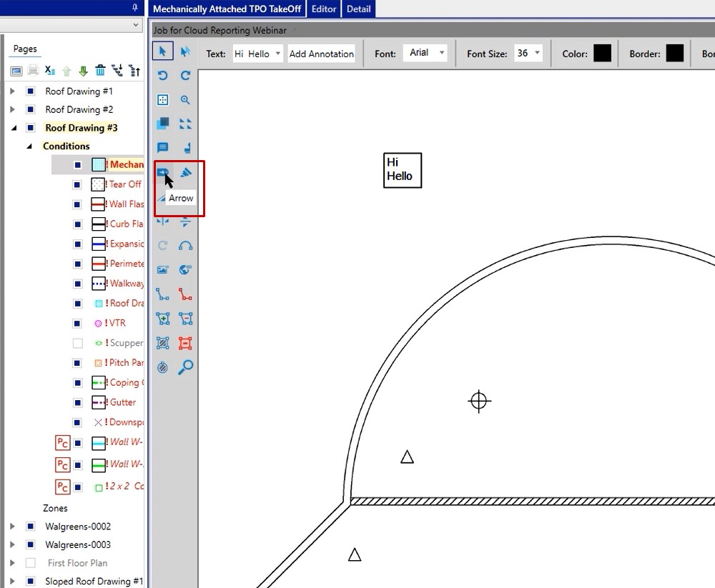
Task: Select the Arrow annotation tool
Action: pos(162,172)
